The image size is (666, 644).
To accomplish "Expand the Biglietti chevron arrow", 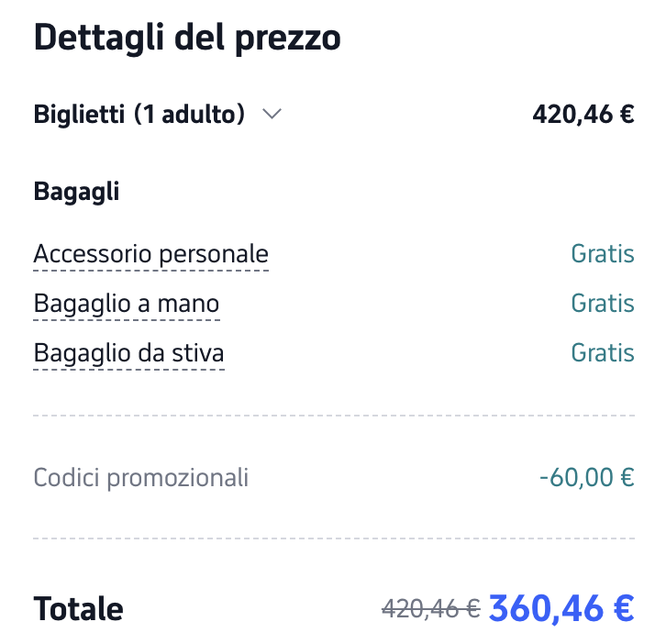I will click(x=272, y=115).
